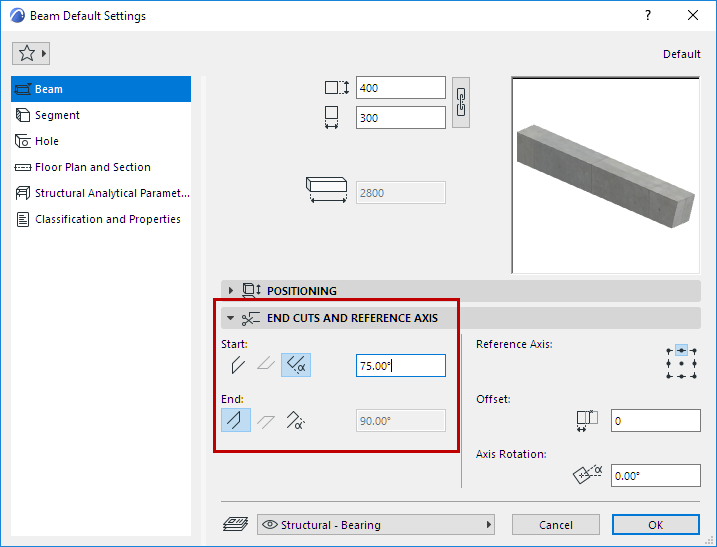Viewport: 717px width, 547px height.
Task: Expand the Positioning panel
Action: tap(230, 290)
